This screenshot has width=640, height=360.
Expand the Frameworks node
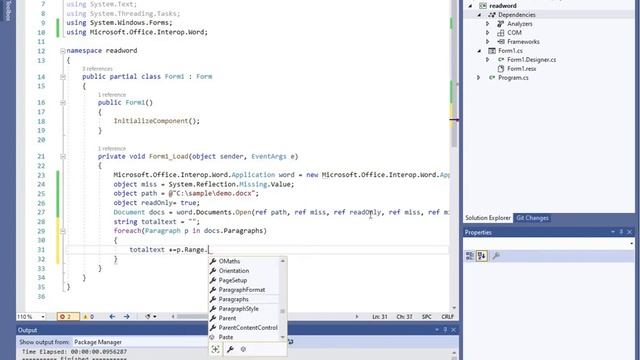[x=487, y=42]
